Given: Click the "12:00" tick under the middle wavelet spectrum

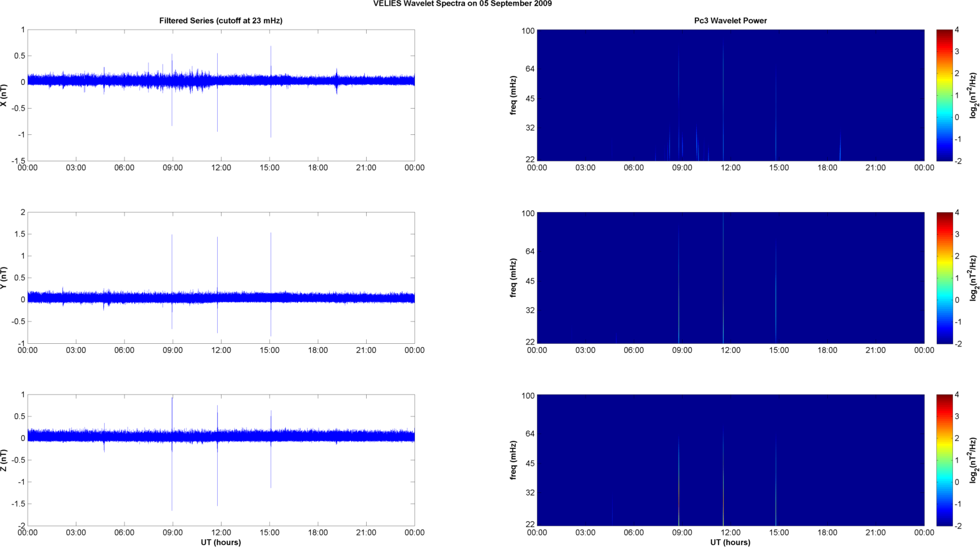Looking at the screenshot, I should click(x=730, y=350).
